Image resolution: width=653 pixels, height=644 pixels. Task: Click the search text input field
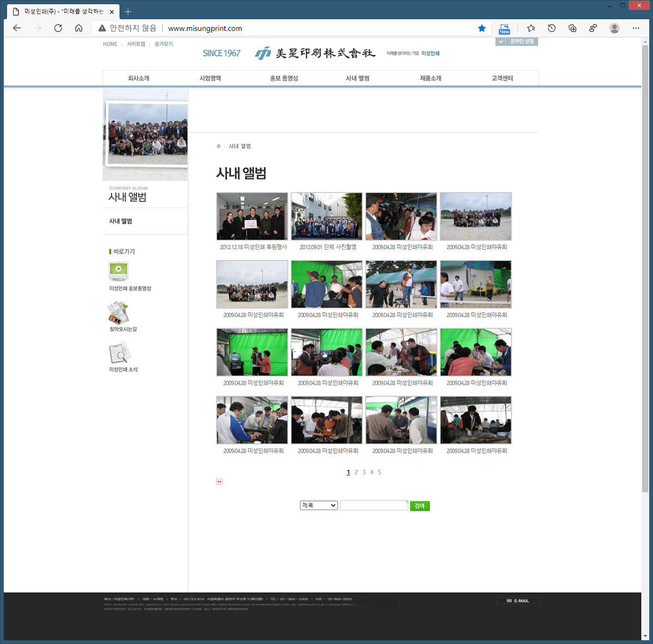374,505
